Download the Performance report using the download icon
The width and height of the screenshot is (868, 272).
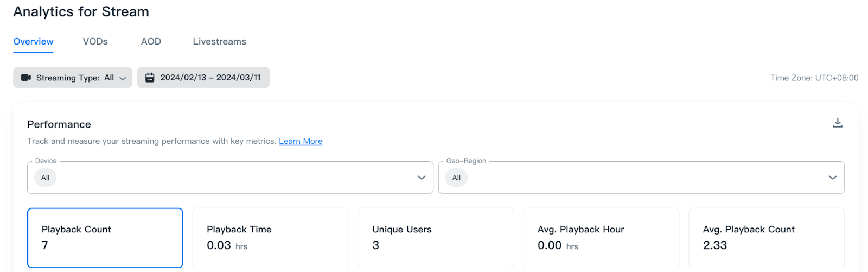pos(838,123)
